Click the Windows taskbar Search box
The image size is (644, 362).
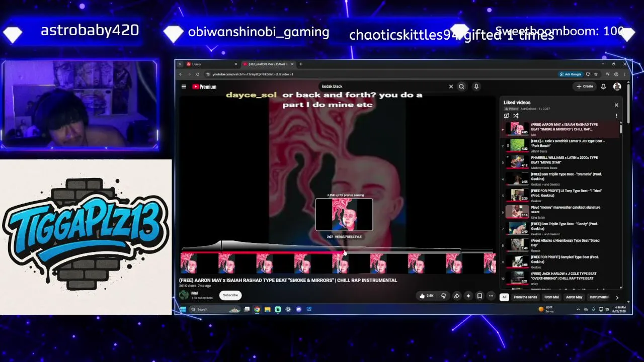[215, 309]
